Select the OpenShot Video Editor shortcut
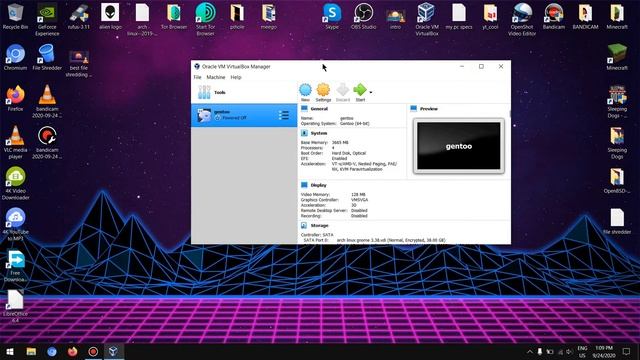The width and height of the screenshot is (640, 360). 522,20
